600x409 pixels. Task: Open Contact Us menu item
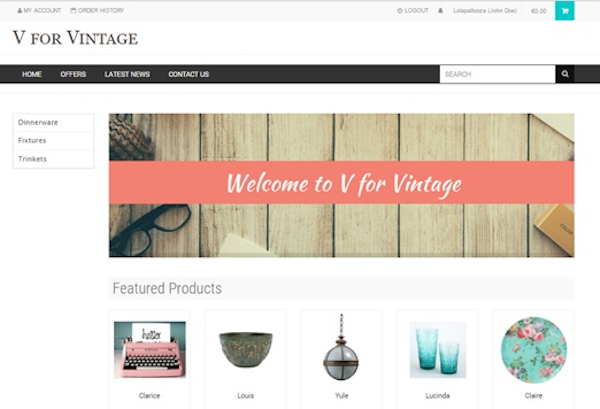(189, 74)
